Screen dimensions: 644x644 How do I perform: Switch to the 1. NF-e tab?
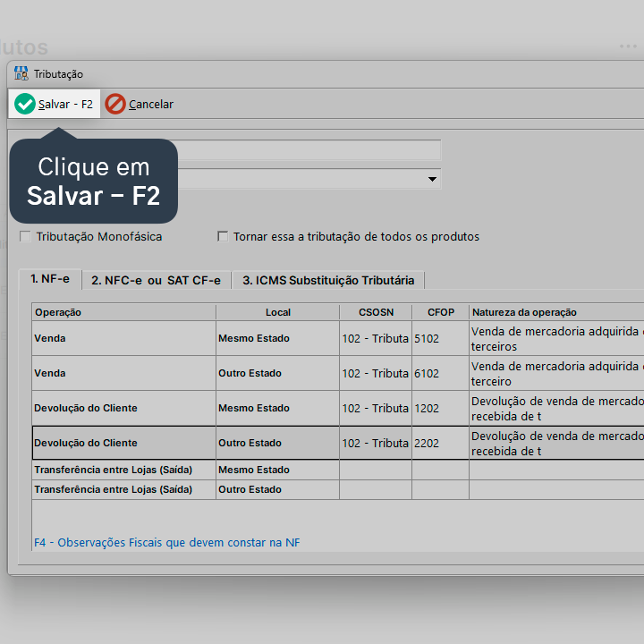tap(50, 279)
